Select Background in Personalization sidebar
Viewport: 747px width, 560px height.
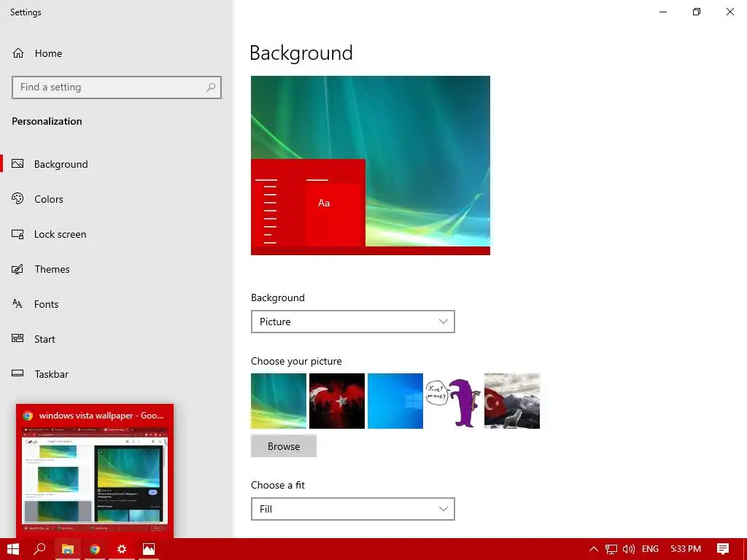coord(61,164)
